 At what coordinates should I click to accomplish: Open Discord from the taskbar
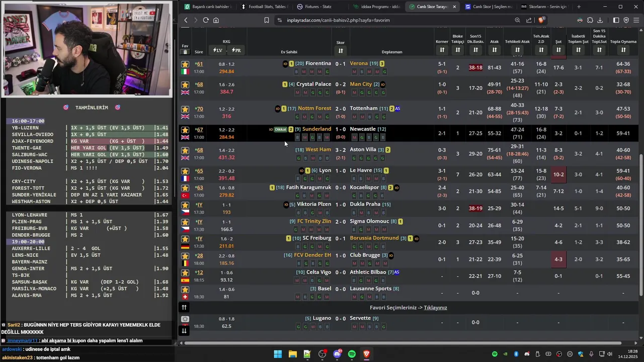click(x=337, y=354)
